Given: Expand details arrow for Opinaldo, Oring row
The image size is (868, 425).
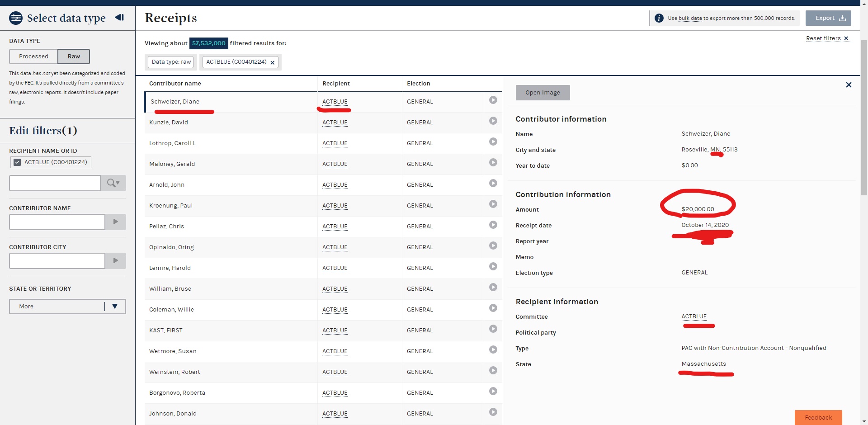Looking at the screenshot, I should (493, 246).
